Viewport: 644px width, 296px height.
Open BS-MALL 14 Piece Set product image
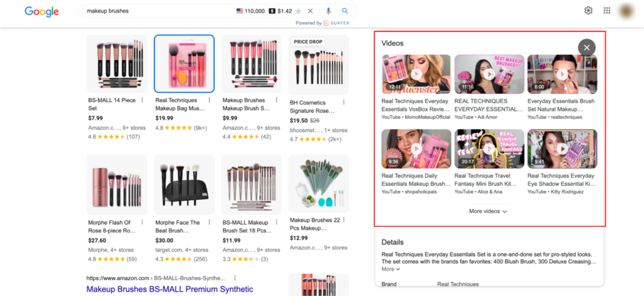coord(117,64)
